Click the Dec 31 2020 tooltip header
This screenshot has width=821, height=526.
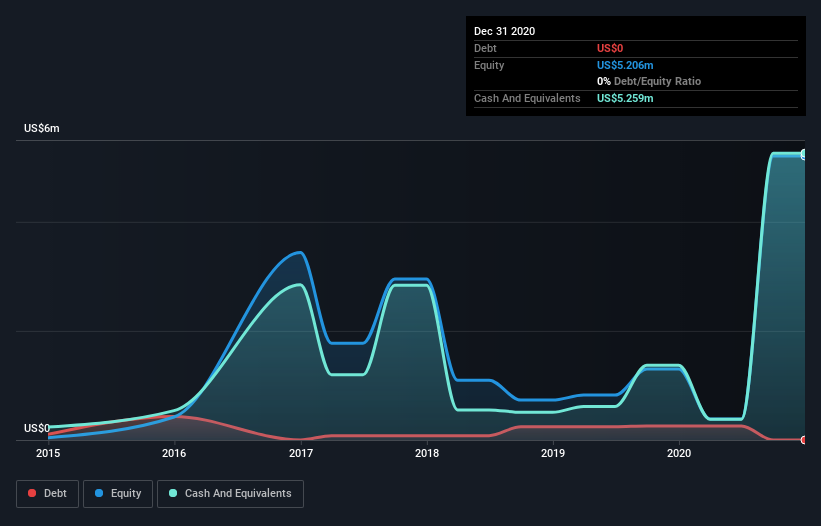[504, 31]
